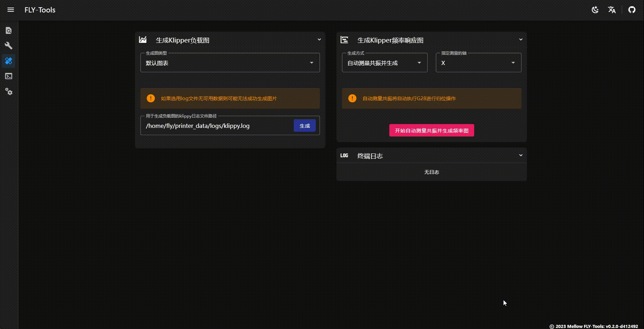The height and width of the screenshot is (329, 644).
Task: Select the bandage diagnostics sidebar icon
Action: tap(9, 61)
